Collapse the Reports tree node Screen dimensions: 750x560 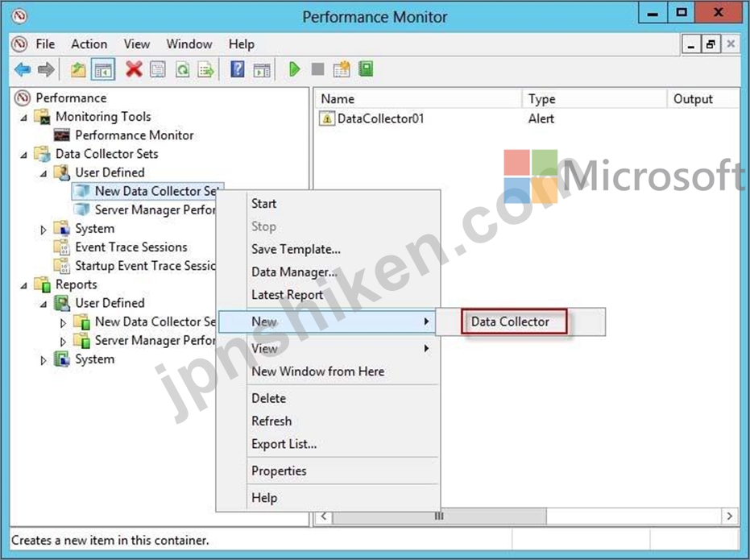24,285
